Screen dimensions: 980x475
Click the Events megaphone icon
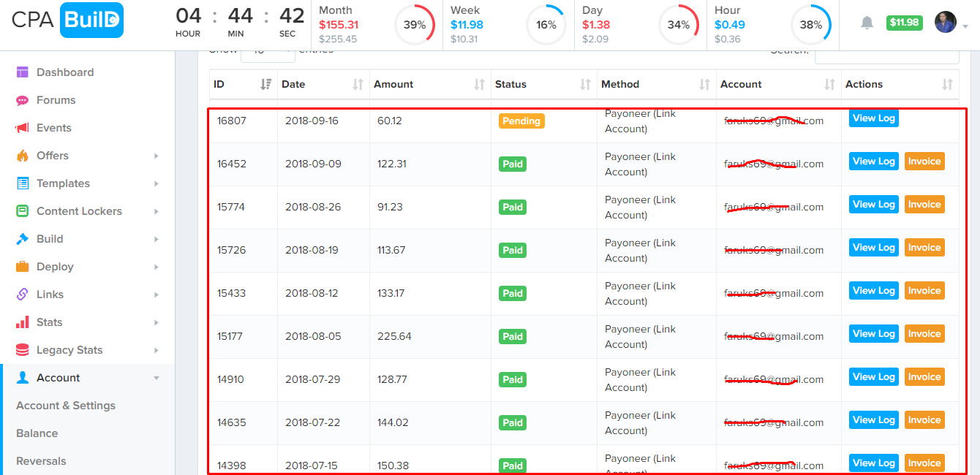(23, 128)
